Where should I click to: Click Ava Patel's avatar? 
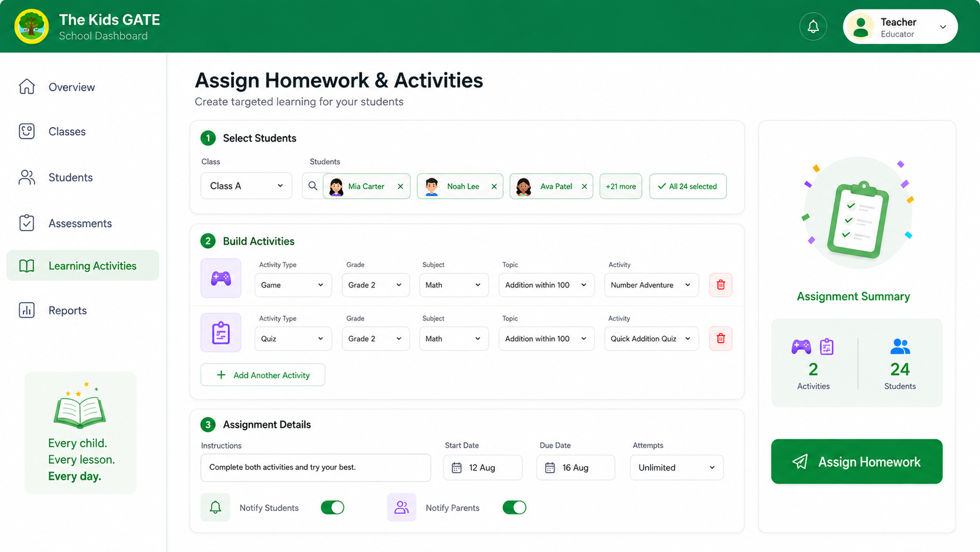pyautogui.click(x=523, y=187)
